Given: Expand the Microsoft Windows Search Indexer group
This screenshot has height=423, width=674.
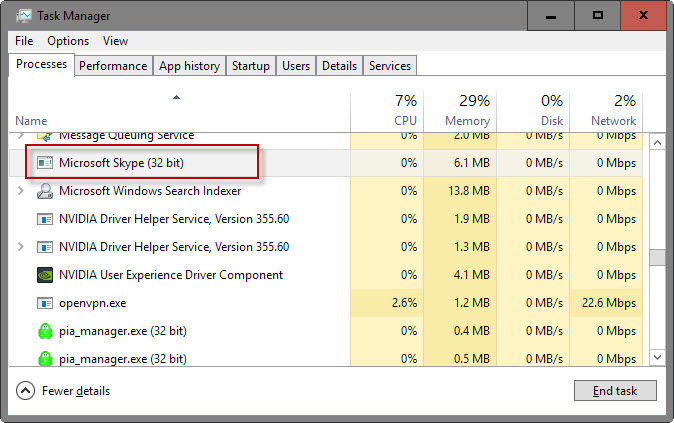Looking at the screenshot, I should click(21, 191).
